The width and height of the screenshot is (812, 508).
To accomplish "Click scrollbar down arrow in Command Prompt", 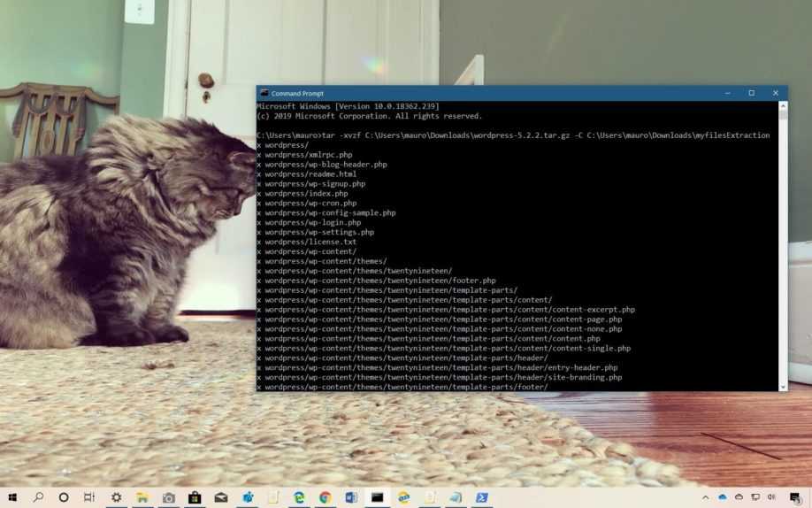I will (783, 386).
